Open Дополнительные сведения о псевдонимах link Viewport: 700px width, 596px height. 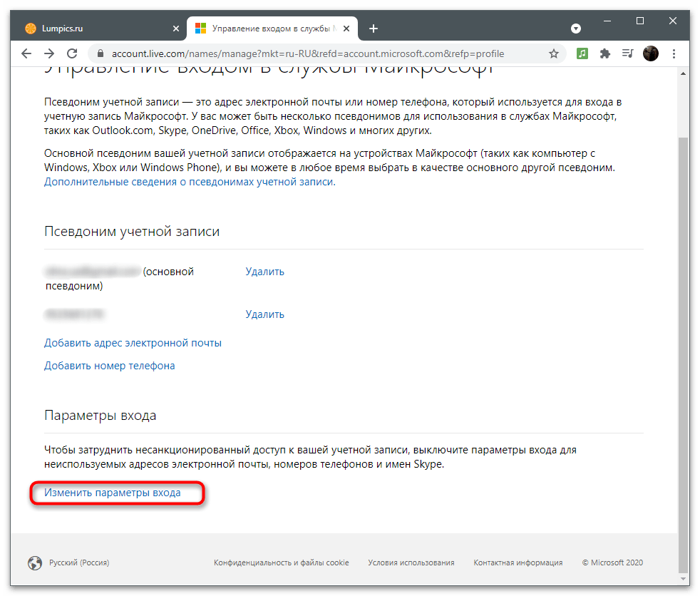pyautogui.click(x=190, y=182)
